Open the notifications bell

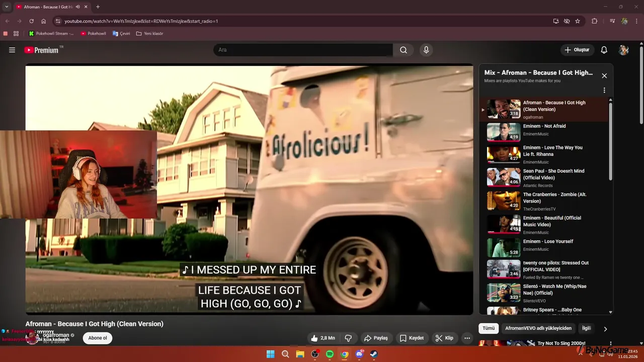[604, 50]
